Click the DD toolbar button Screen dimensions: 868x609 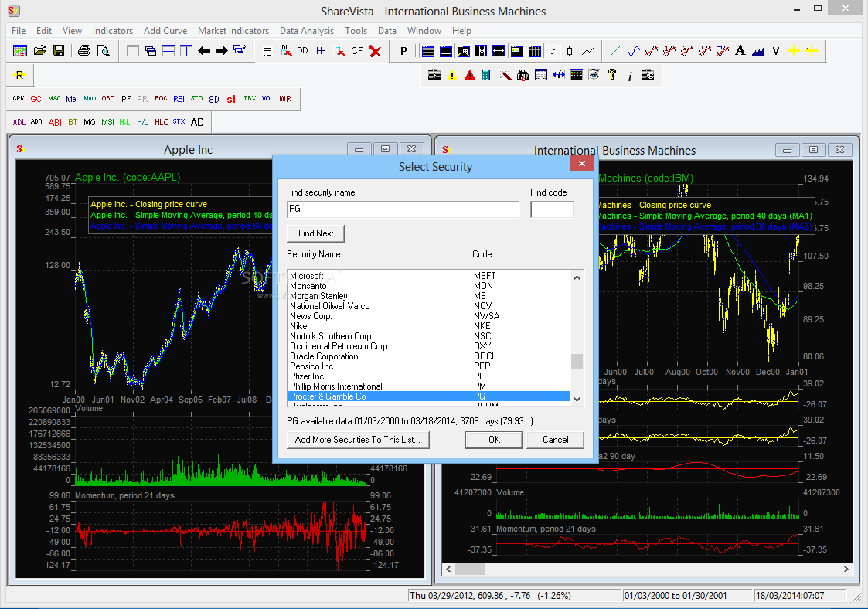click(x=302, y=51)
